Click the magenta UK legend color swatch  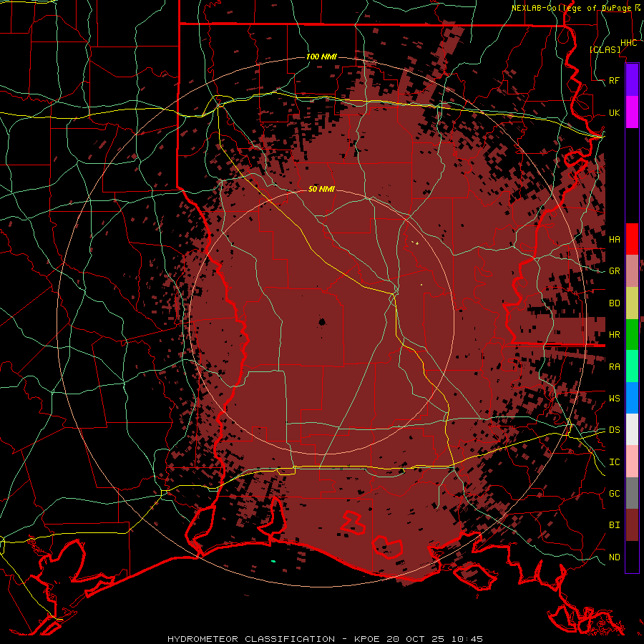[632, 112]
